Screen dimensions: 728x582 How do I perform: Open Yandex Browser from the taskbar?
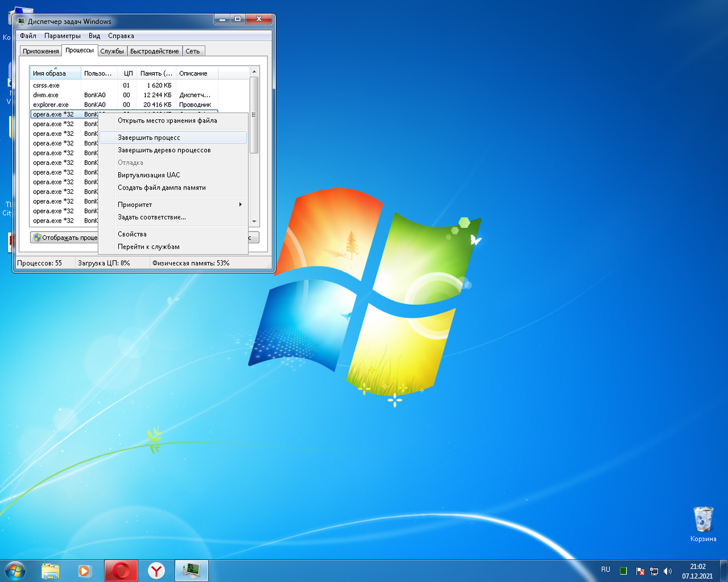[157, 570]
